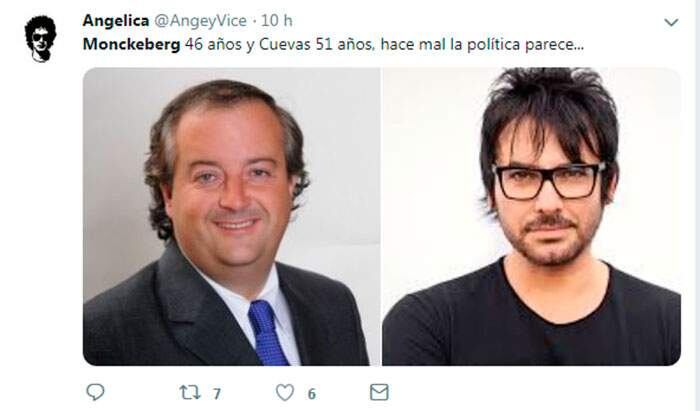Click the '46 años' part of tweet
700x411 pixels.
tap(213, 45)
